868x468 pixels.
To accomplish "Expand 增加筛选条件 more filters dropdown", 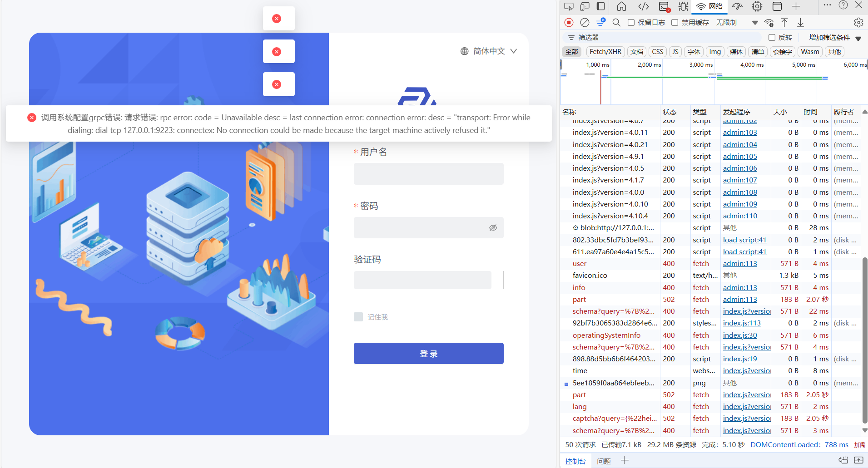I will pyautogui.click(x=835, y=37).
